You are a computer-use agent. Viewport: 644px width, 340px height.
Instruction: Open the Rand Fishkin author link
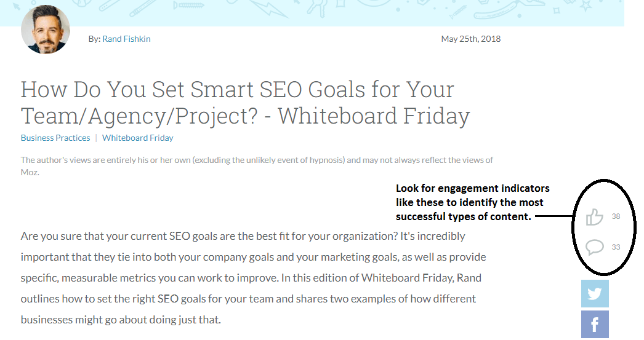[126, 39]
